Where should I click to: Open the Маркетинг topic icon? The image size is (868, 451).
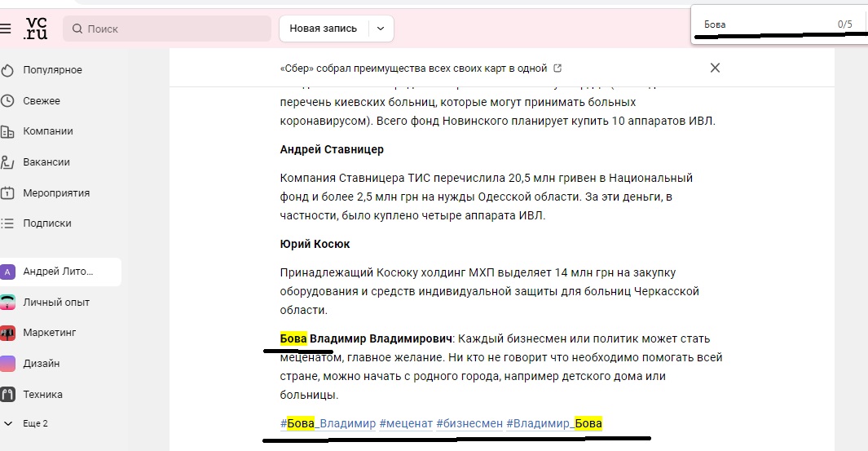click(x=7, y=333)
